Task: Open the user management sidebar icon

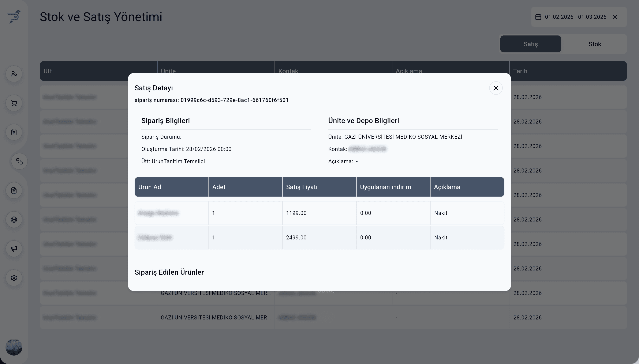Action: 14,74
